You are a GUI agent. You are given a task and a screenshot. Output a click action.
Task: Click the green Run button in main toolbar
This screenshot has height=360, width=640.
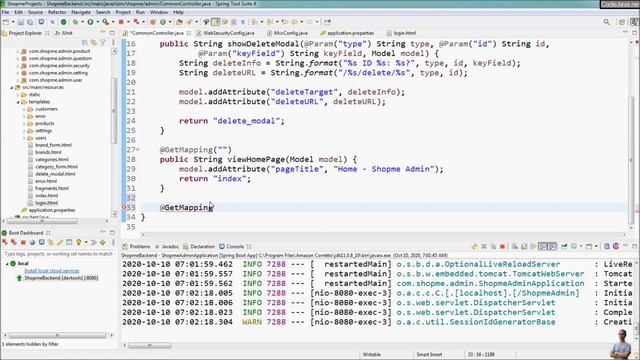coord(90,22)
